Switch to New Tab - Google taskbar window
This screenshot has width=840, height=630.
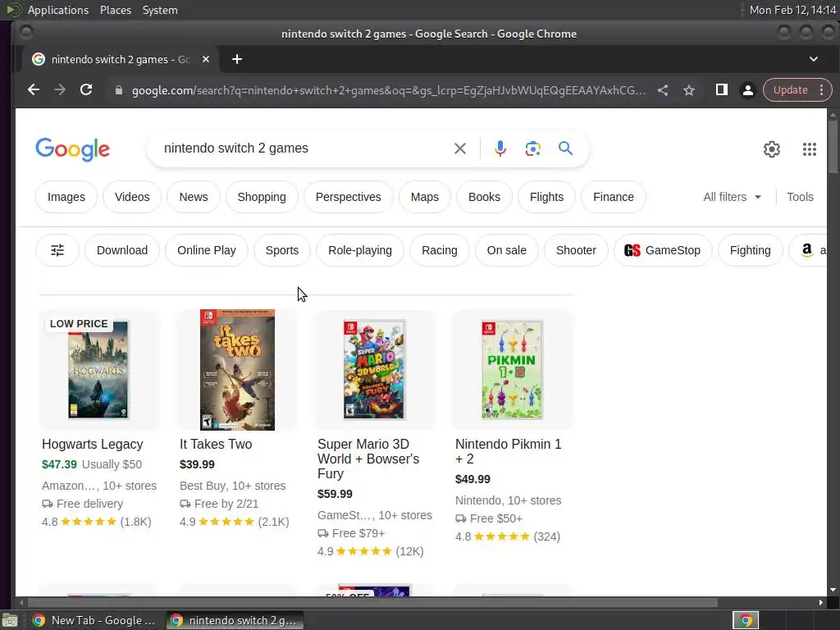pos(94,620)
